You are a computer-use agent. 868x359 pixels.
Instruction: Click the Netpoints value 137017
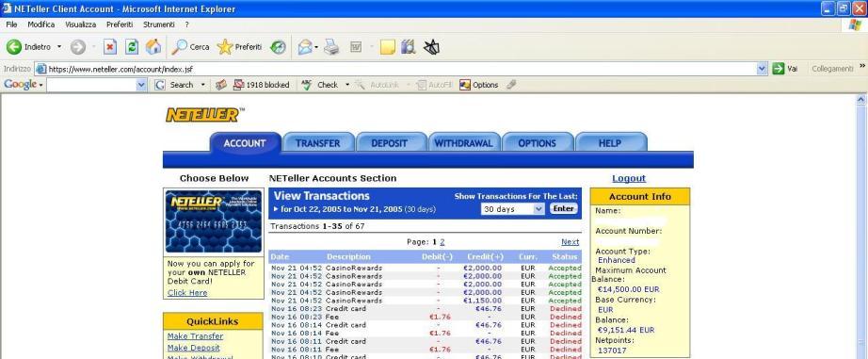click(612, 351)
